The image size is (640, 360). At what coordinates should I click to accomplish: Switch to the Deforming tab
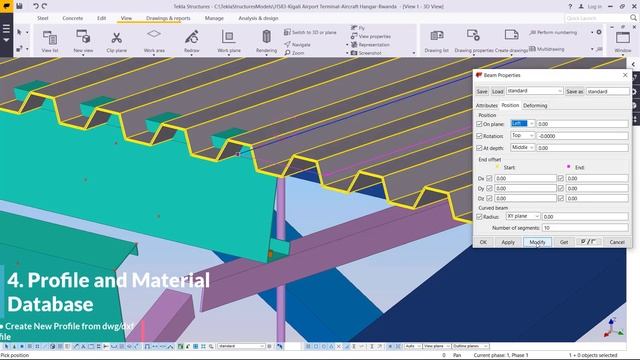(x=535, y=105)
